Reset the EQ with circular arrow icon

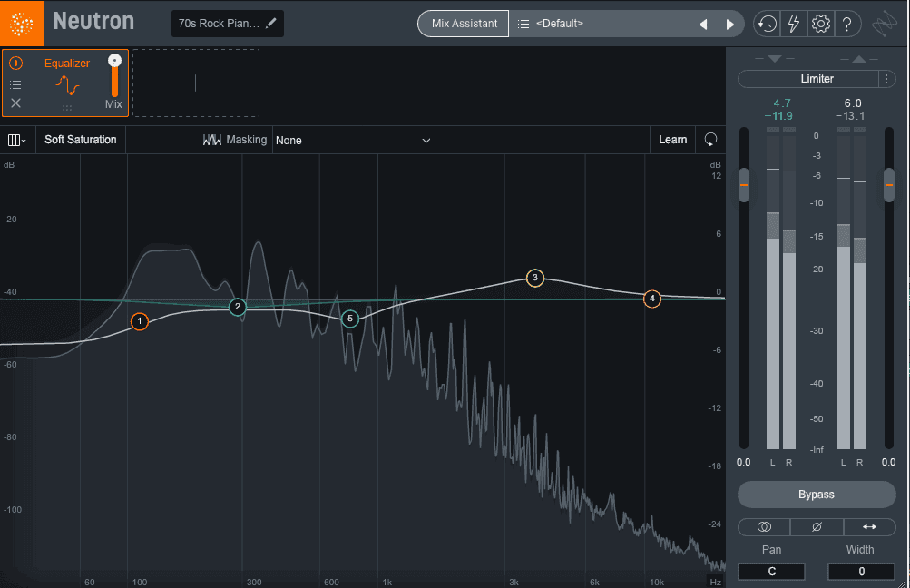click(710, 140)
